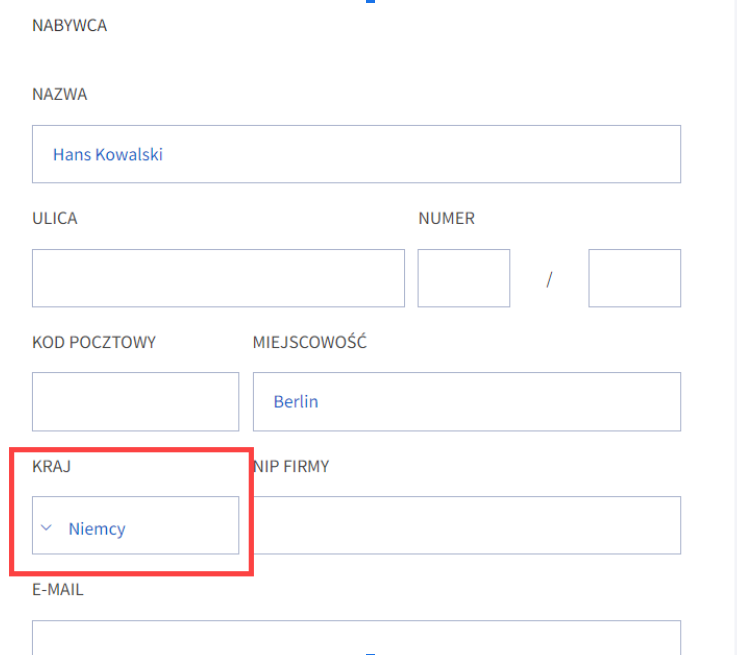Screen dimensions: 737x655
Task: Click the Miejscowość field containing Berlin
Action: tap(467, 402)
